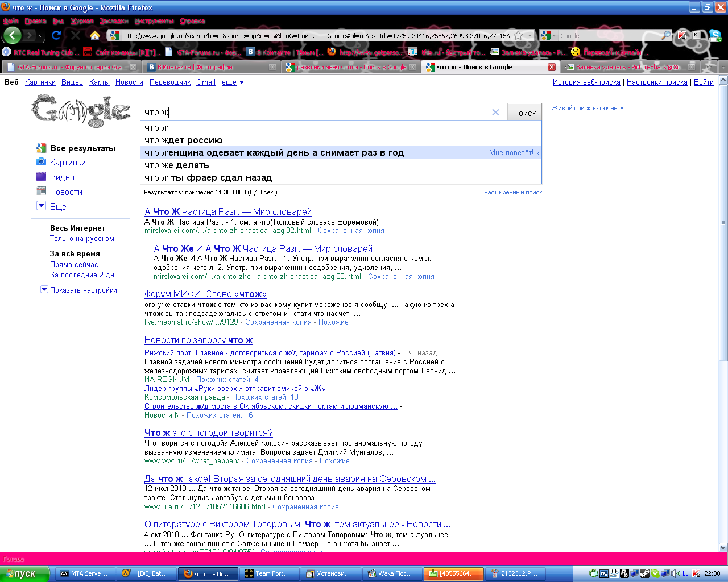Click the magnifier in Firefox's search box
Viewport: 728px width, 582px height.
pyautogui.click(x=665, y=35)
